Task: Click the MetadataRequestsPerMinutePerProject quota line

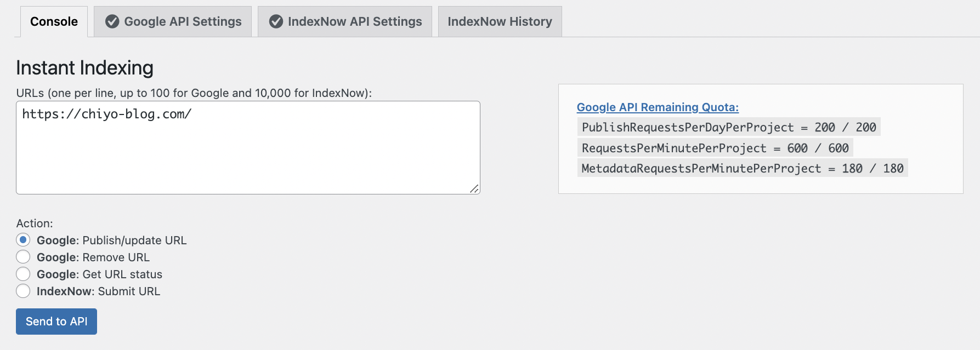Action: click(742, 168)
